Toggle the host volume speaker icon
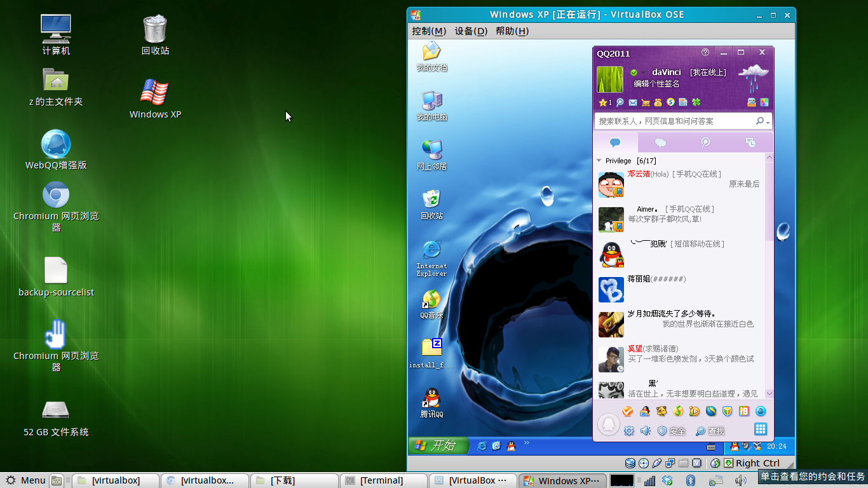 click(742, 480)
